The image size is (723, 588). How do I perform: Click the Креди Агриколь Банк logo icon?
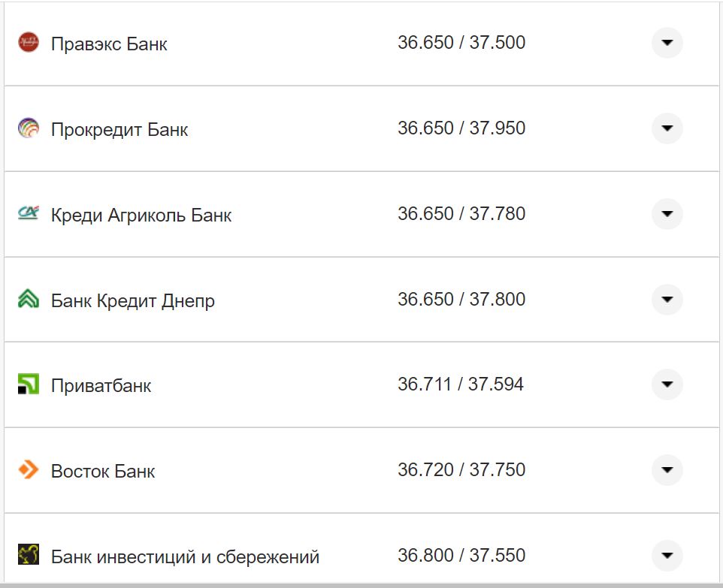[29, 213]
